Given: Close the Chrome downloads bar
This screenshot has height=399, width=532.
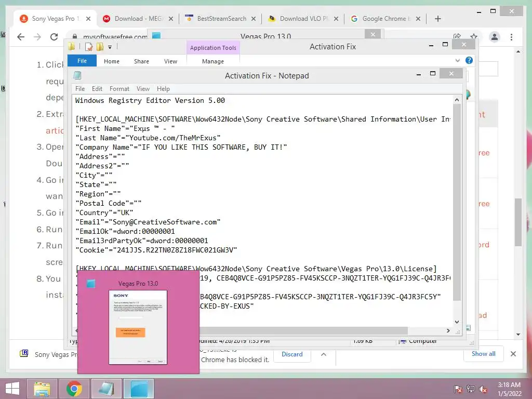Looking at the screenshot, I should [513, 354].
